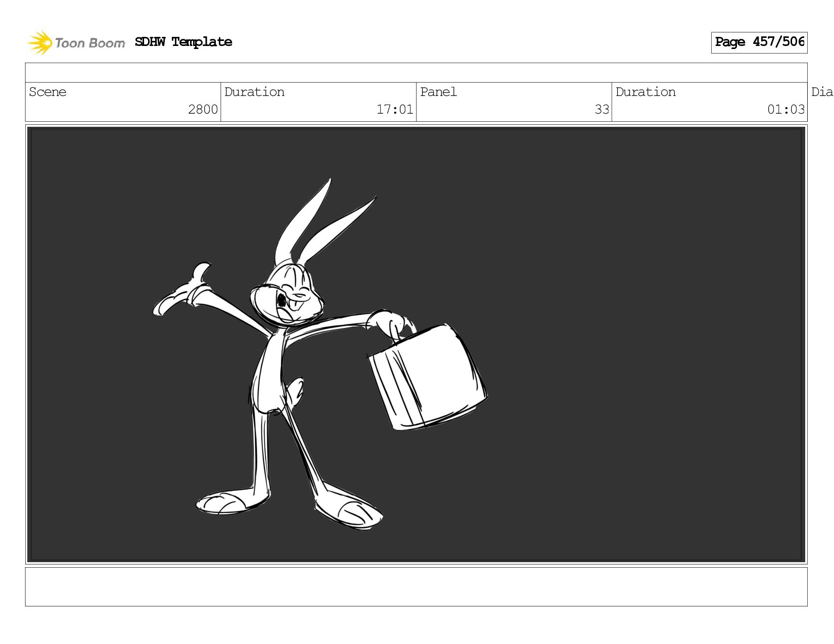Click the Scene label
This screenshot has height=644, width=834.
click(x=48, y=92)
